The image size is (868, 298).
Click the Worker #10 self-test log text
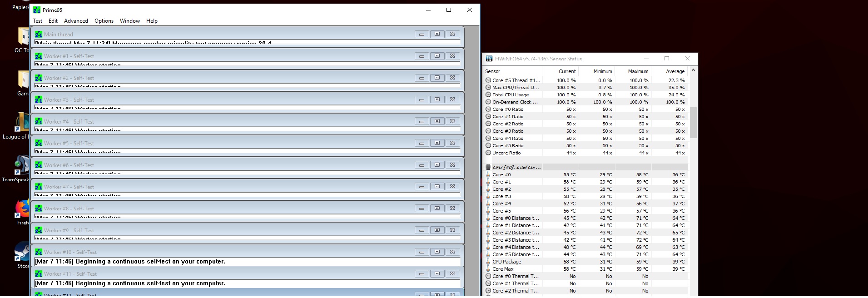(x=130, y=262)
